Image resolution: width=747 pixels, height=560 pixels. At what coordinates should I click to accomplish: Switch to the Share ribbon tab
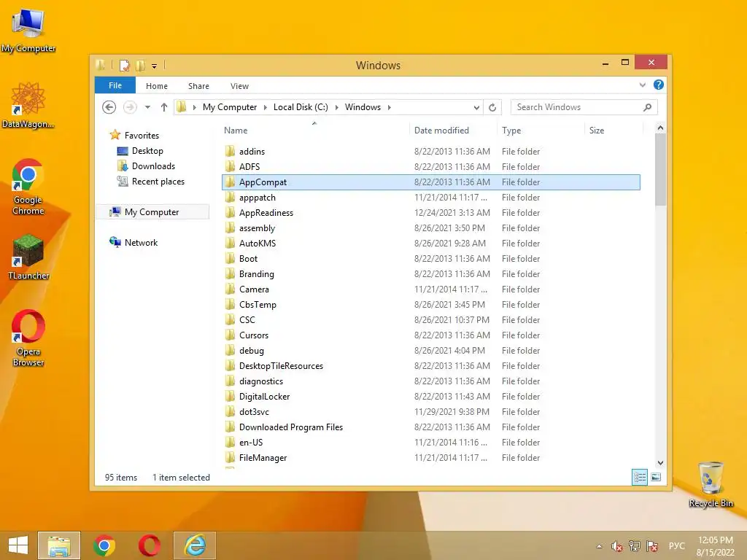[x=198, y=86]
